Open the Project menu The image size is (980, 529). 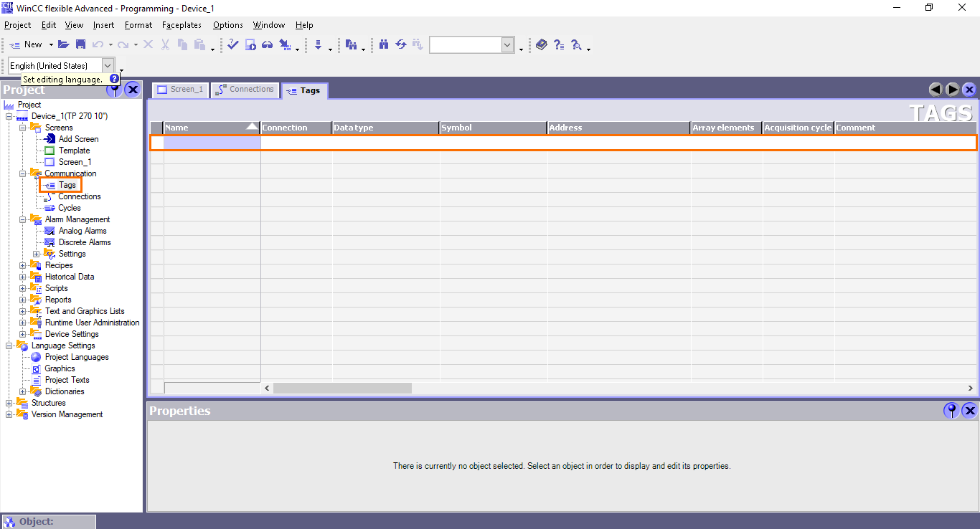pos(17,25)
